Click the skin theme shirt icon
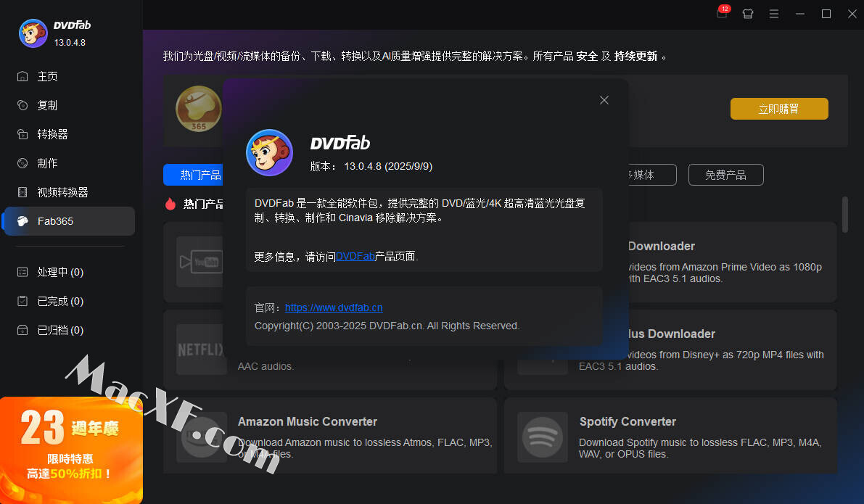The image size is (864, 504). pos(748,14)
